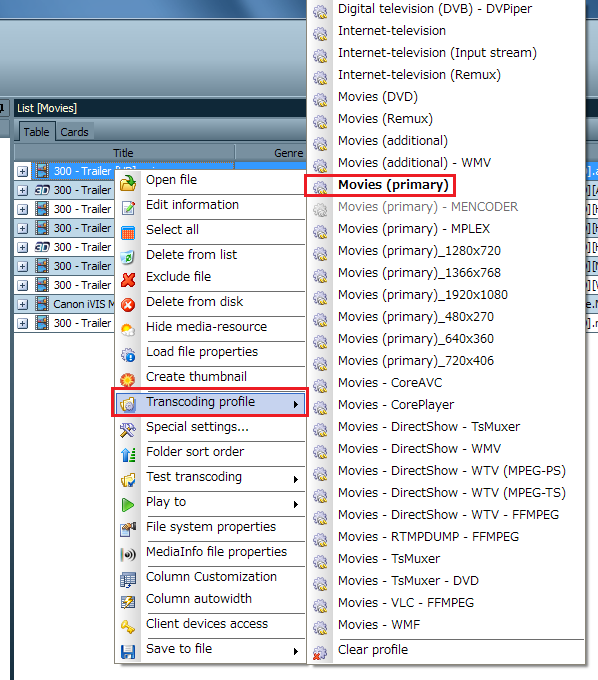
Task: Click the File system properties icon
Action: point(128,530)
